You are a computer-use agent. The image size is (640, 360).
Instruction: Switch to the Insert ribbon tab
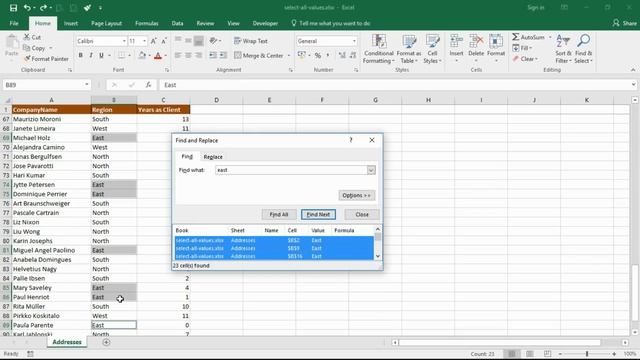71,23
